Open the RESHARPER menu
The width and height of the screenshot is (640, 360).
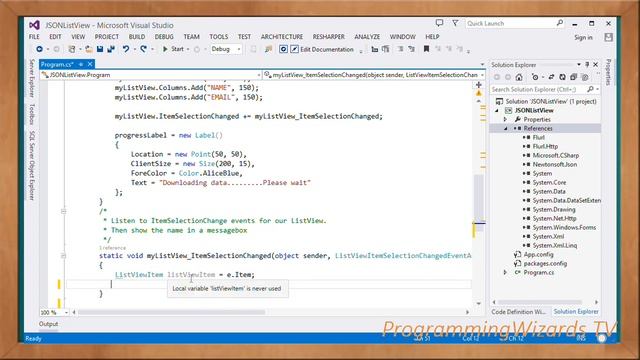(x=329, y=37)
